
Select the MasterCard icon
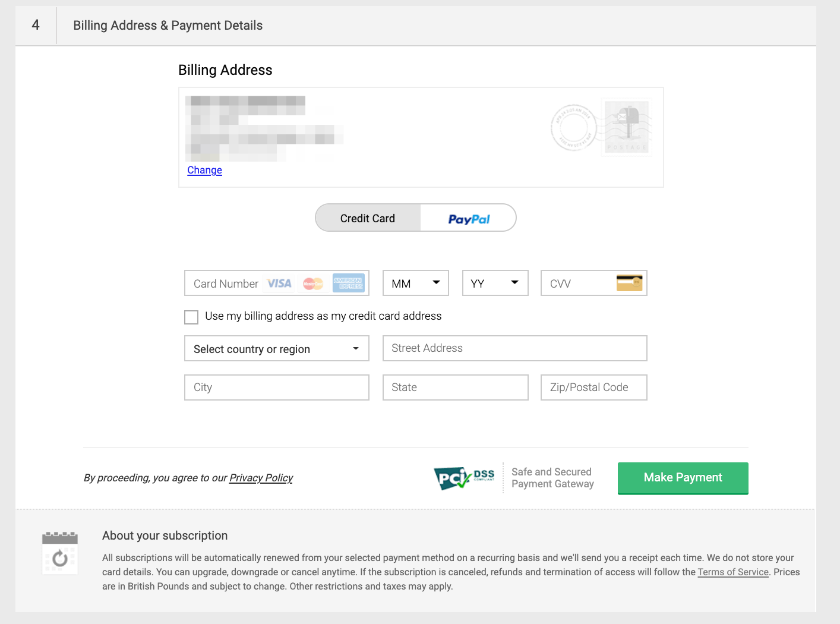pyautogui.click(x=313, y=283)
